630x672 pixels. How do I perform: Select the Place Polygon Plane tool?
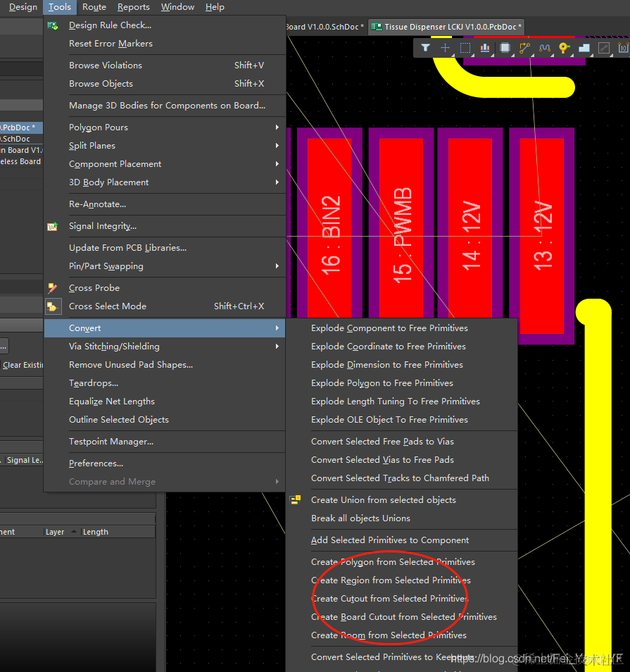[584, 48]
